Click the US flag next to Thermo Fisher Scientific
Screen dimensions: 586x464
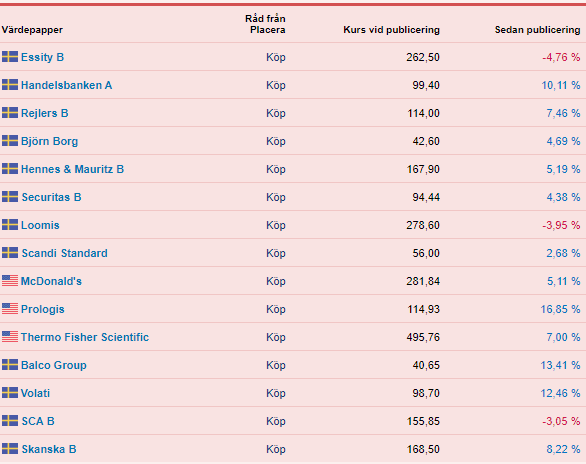click(10, 337)
